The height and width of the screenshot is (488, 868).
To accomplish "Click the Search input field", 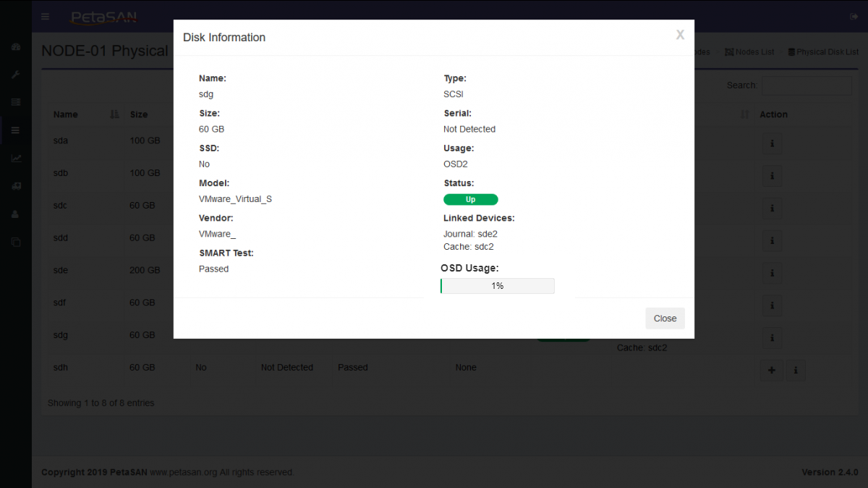I will [x=807, y=85].
